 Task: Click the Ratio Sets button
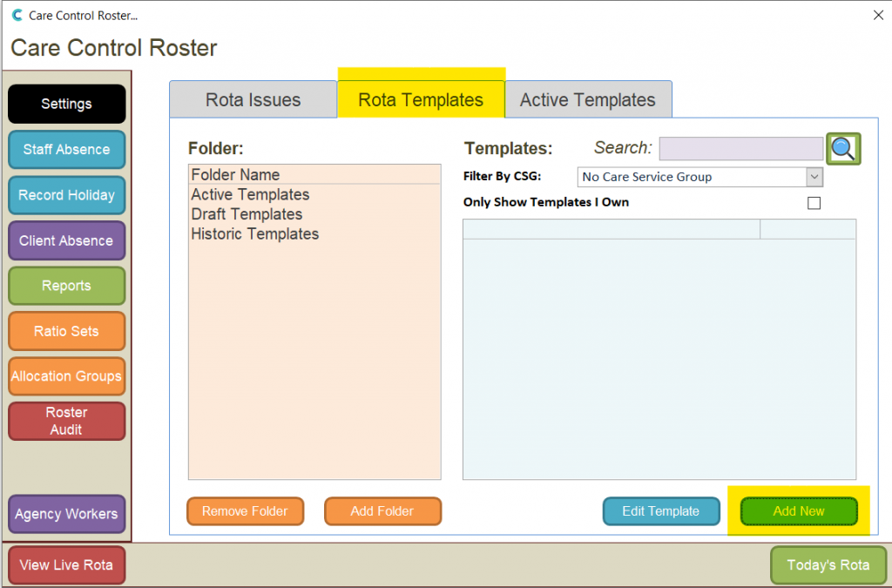tap(66, 331)
